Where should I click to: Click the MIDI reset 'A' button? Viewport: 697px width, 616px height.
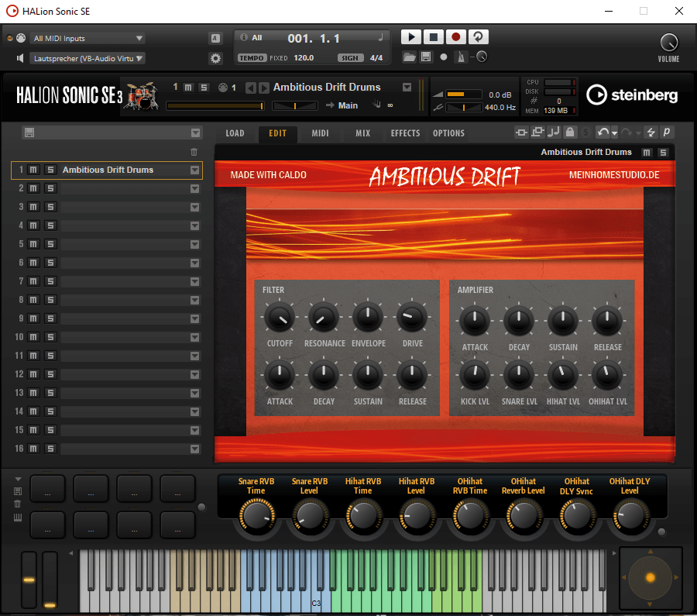[x=215, y=38]
